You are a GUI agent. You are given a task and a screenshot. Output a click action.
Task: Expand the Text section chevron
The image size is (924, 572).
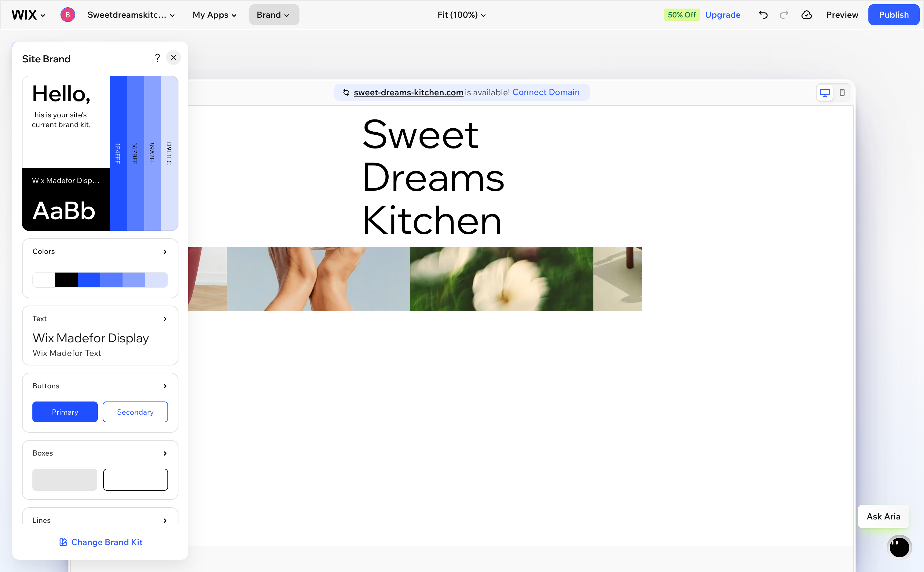coord(165,319)
